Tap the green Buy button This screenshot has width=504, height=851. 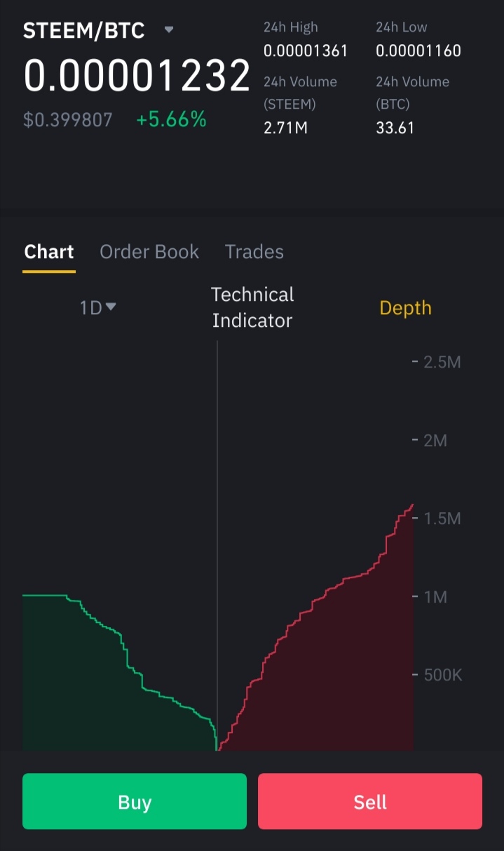pos(135,801)
